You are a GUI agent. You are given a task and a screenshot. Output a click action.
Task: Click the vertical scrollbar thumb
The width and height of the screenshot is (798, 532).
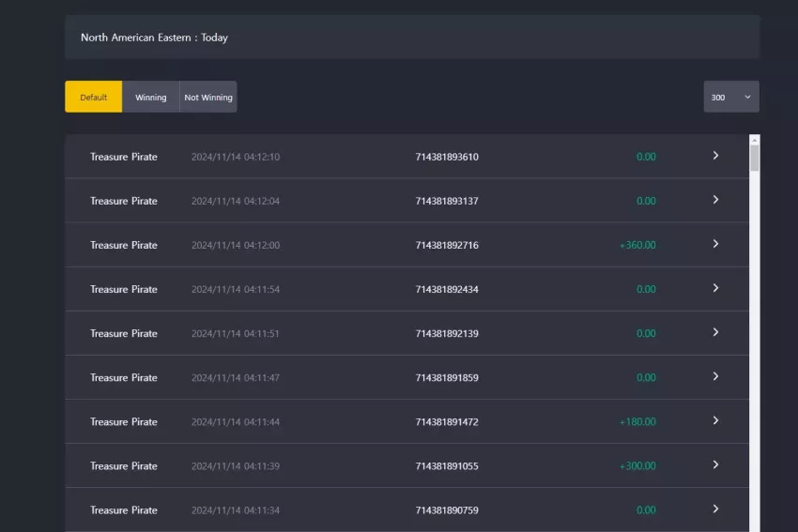click(x=755, y=159)
